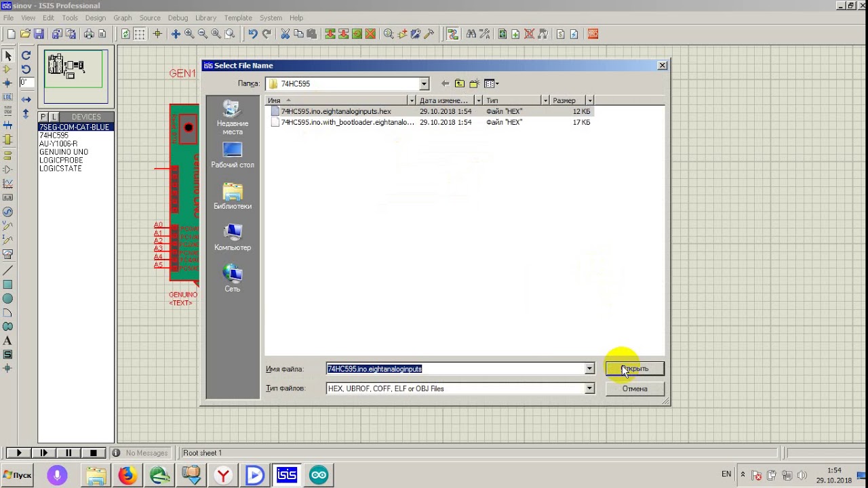Run the electrical rules check icon
The image size is (868, 488).
(x=574, y=34)
